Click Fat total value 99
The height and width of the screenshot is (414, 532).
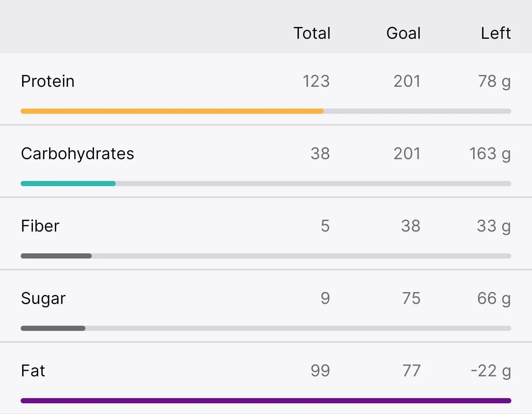tap(320, 371)
